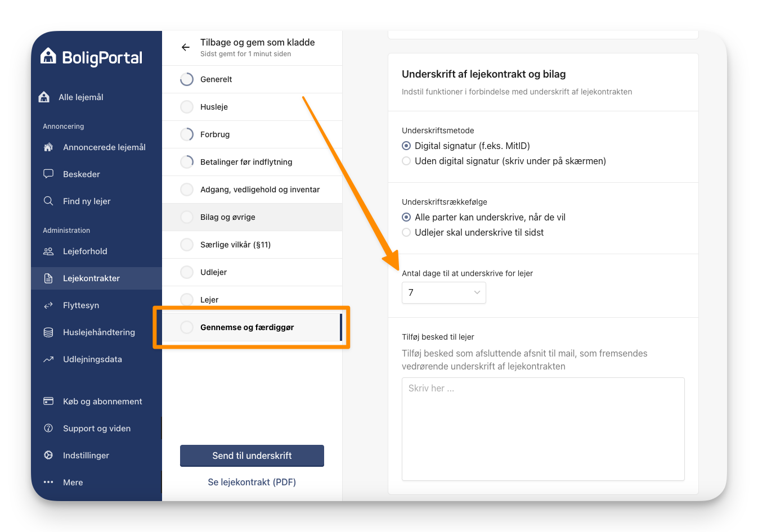Screen dimensions: 758x532
Task: Open Se lejekontrakt (PDF) link
Action: (252, 482)
